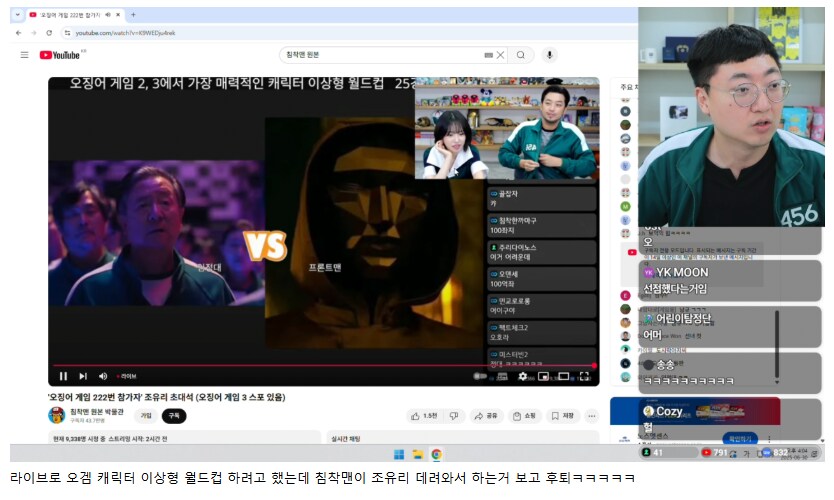
Task: Save the video with 저장
Action: pos(563,416)
